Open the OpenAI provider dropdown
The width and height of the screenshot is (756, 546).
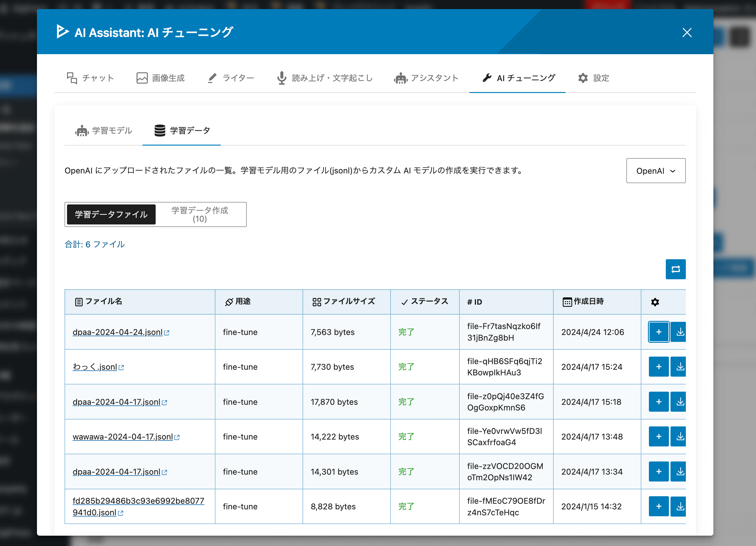tap(655, 171)
